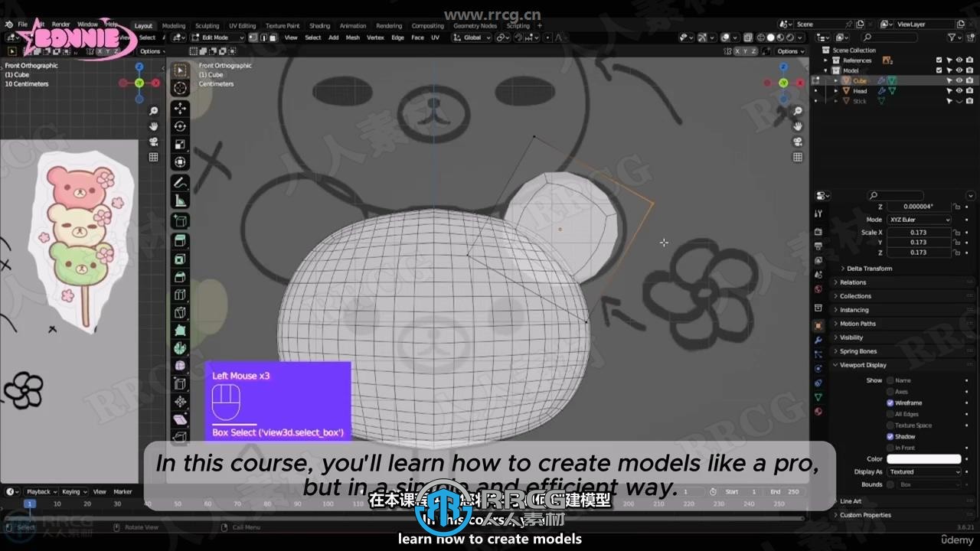
Task: Hide the Head object with eye icon
Action: tap(959, 90)
